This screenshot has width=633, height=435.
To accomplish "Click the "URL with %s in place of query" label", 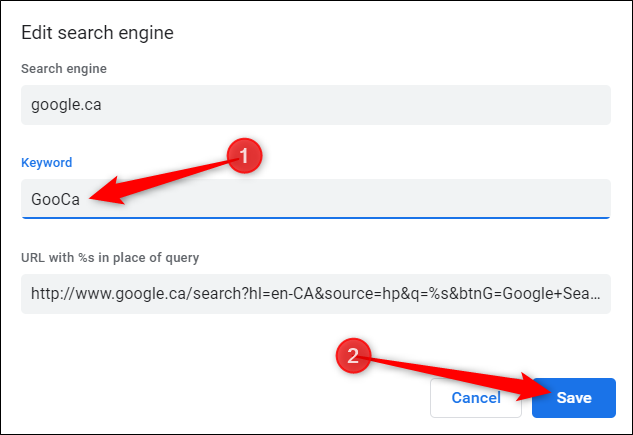I will (x=110, y=257).
